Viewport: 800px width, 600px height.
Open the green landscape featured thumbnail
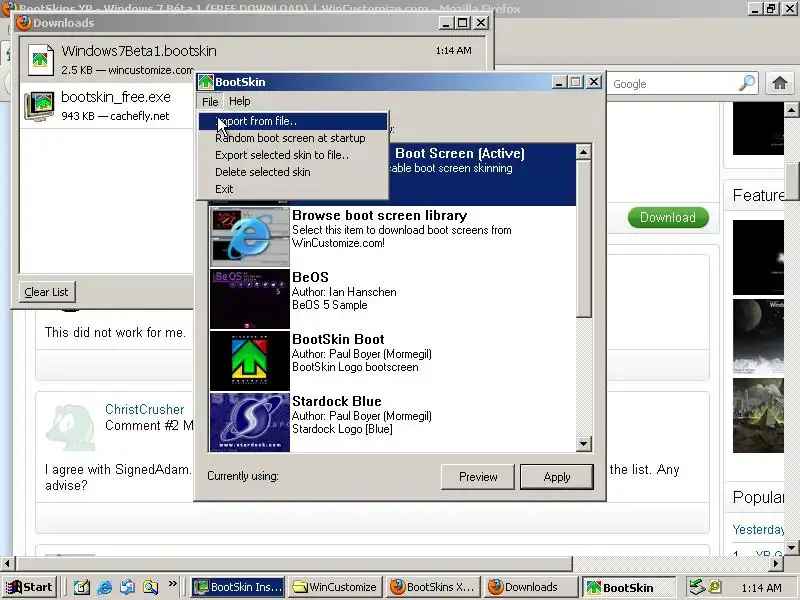758,415
